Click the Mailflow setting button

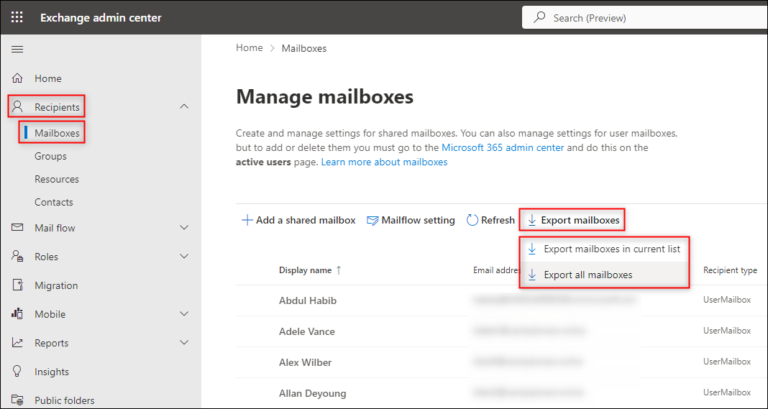(x=411, y=220)
